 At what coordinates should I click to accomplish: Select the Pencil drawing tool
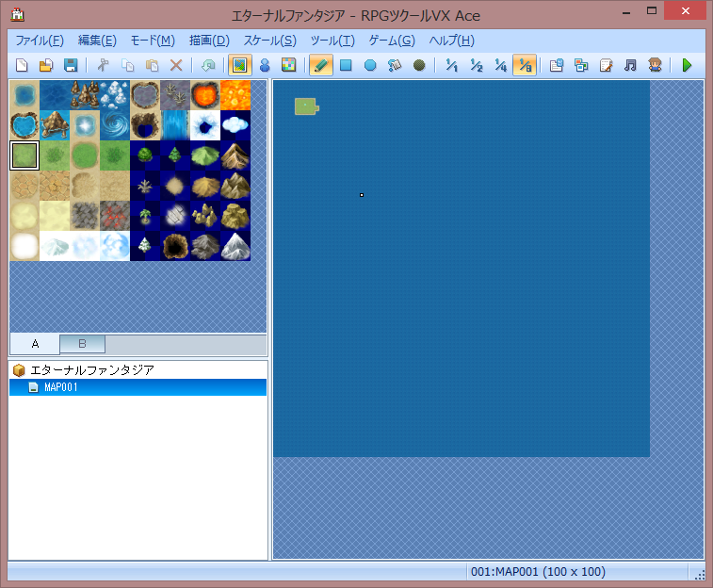(321, 65)
